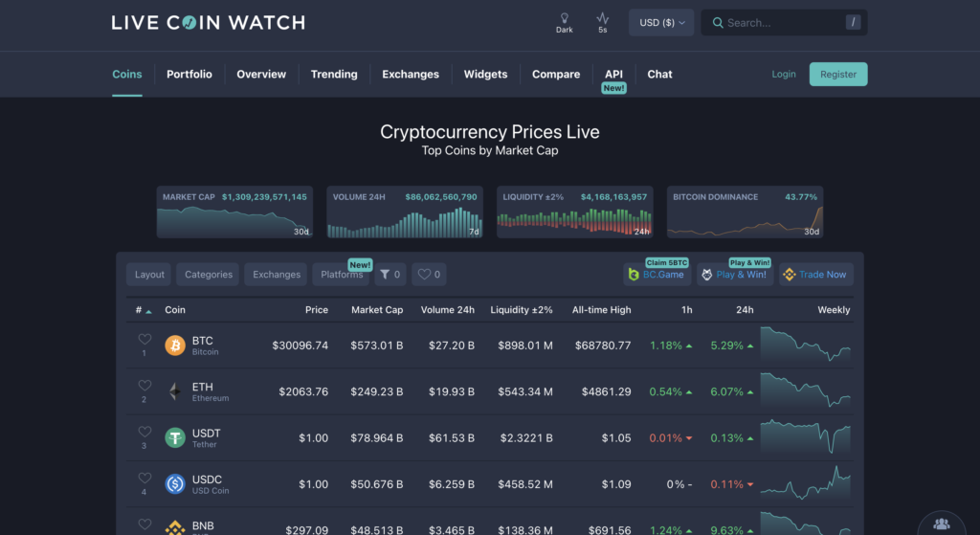The width and height of the screenshot is (980, 535).
Task: Click BTC price $30096.74
Action: pyautogui.click(x=300, y=346)
